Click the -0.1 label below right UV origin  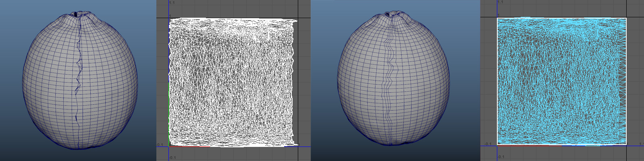tap(501, 157)
